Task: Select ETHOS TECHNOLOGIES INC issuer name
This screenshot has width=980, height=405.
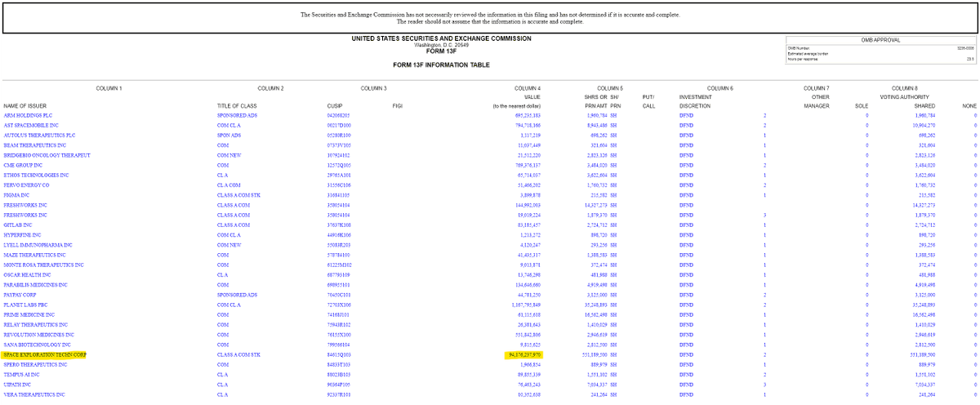Action: coord(36,175)
